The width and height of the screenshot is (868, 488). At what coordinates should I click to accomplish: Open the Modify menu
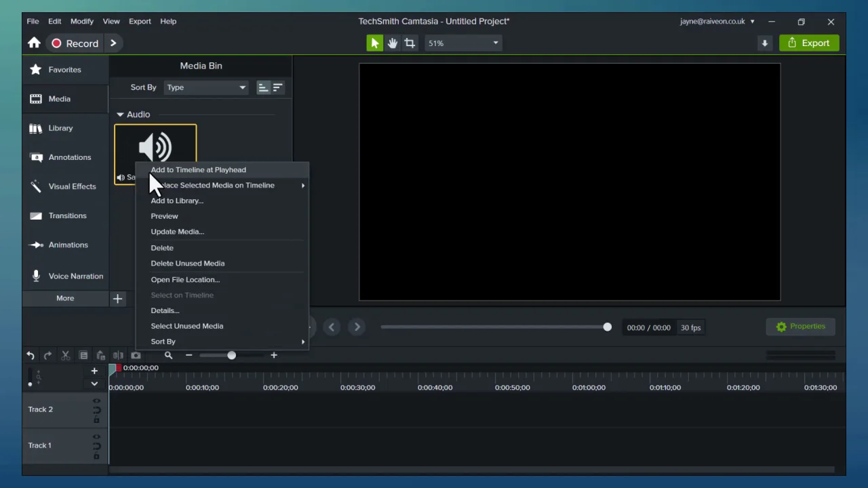point(82,21)
